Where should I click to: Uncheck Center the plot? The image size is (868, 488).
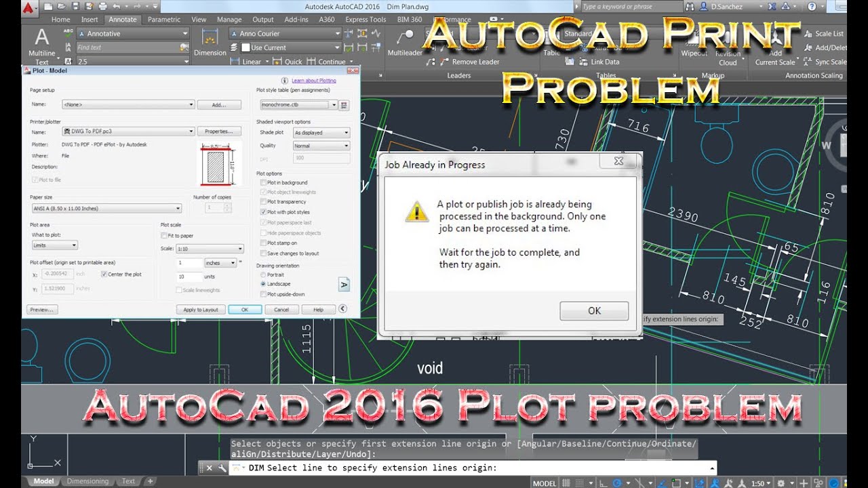point(104,274)
